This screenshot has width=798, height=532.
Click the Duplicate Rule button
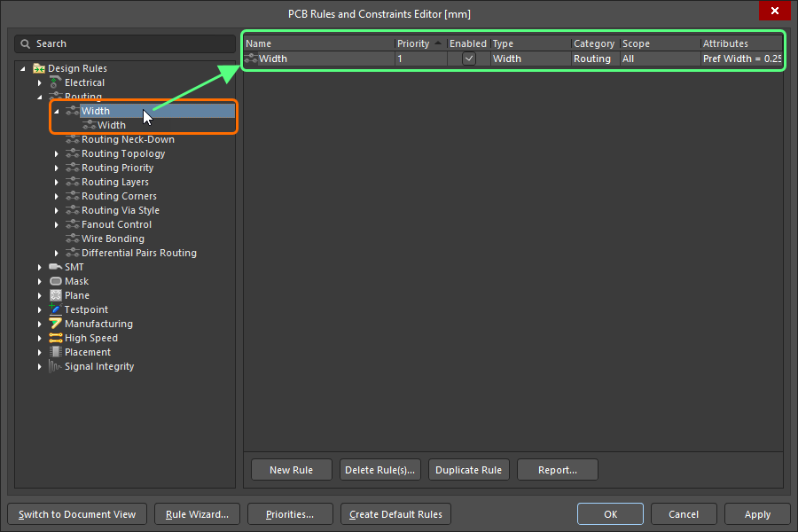(468, 469)
